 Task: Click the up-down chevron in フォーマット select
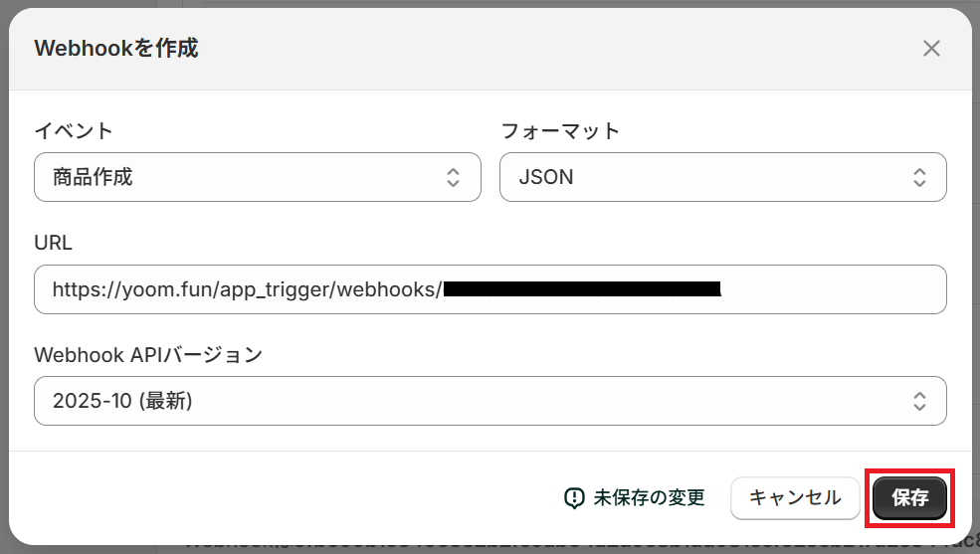tap(919, 178)
